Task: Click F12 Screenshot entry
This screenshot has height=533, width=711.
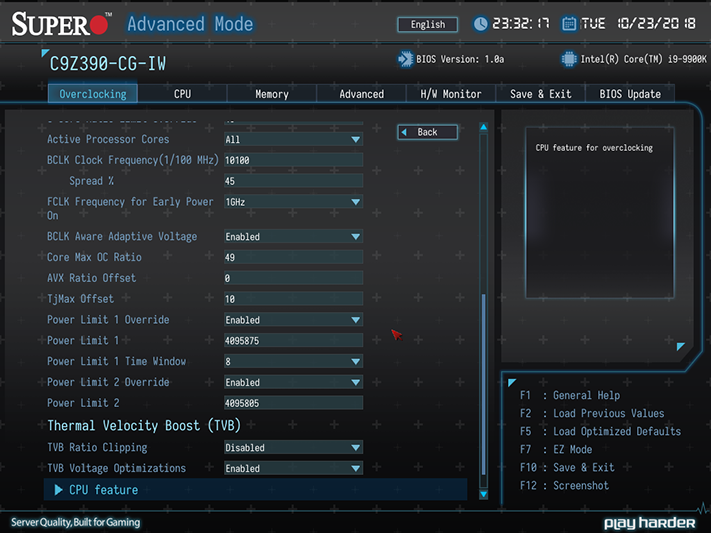Action: click(x=564, y=486)
